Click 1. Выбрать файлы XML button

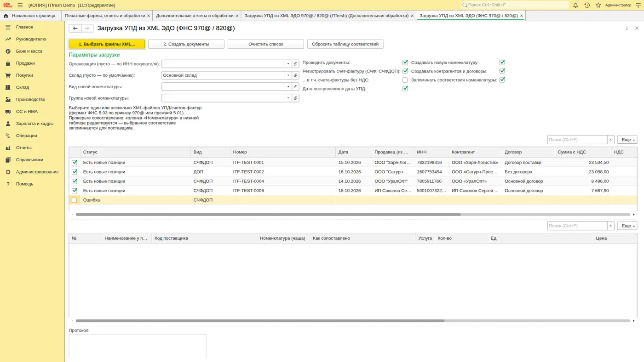[x=107, y=44]
